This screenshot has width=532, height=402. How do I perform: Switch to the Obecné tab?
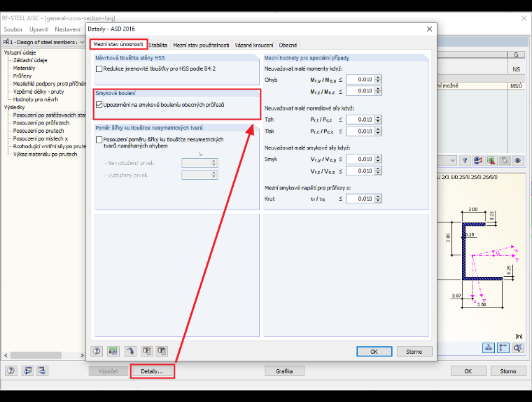tap(288, 45)
